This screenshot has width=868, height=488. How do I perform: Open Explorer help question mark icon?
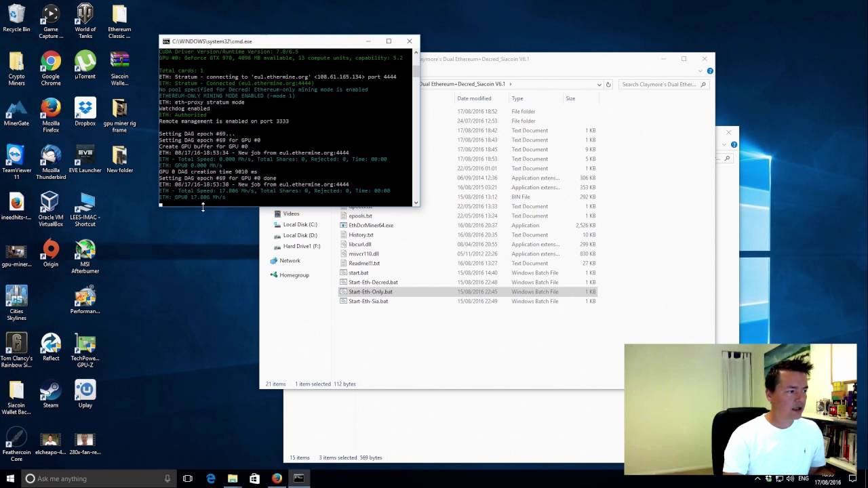(x=709, y=70)
